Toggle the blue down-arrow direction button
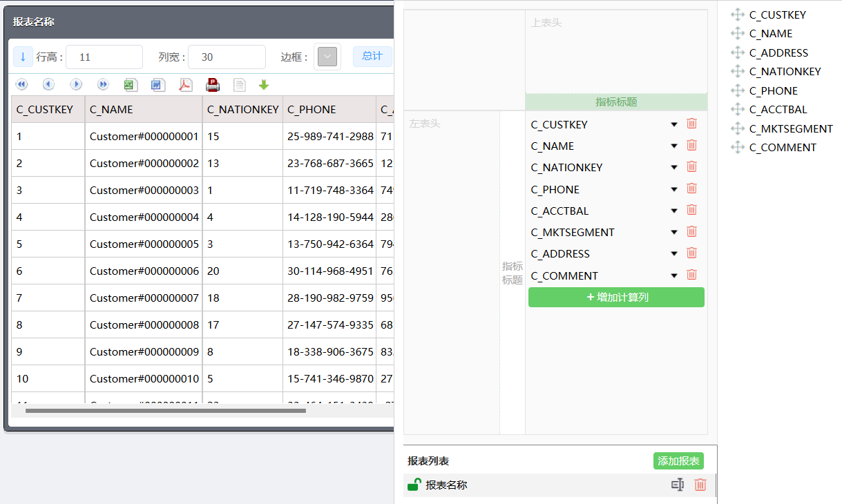The width and height of the screenshot is (842, 504). [x=23, y=57]
